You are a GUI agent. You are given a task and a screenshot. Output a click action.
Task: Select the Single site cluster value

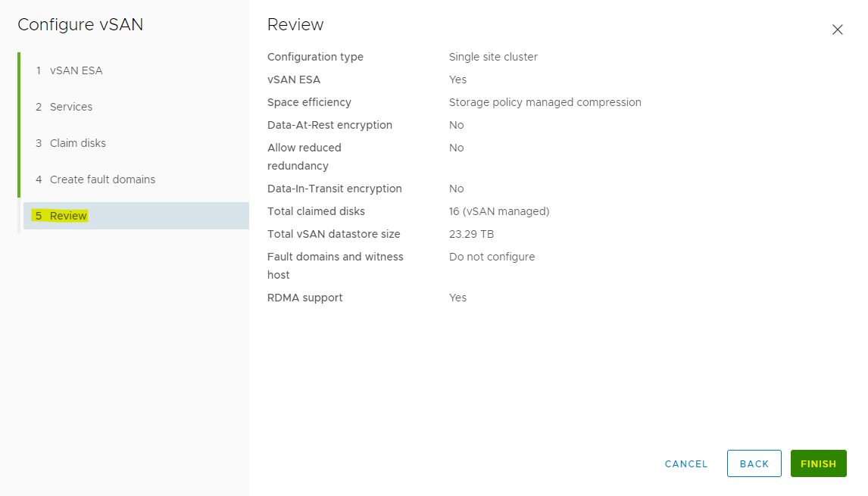coord(492,57)
